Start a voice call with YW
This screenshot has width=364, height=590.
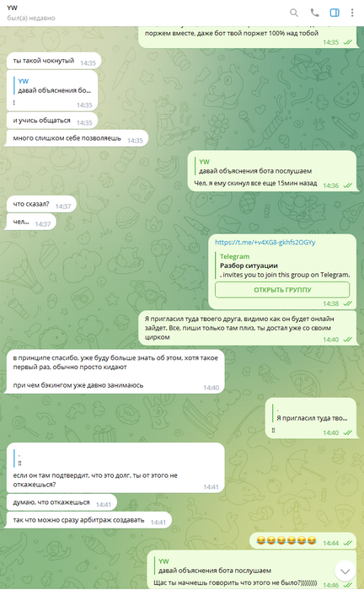(x=314, y=13)
